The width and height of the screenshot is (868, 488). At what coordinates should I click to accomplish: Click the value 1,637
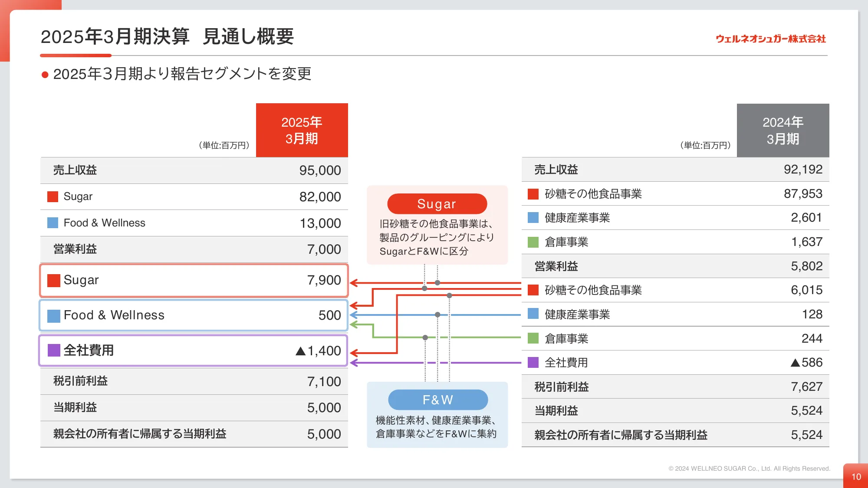(806, 242)
